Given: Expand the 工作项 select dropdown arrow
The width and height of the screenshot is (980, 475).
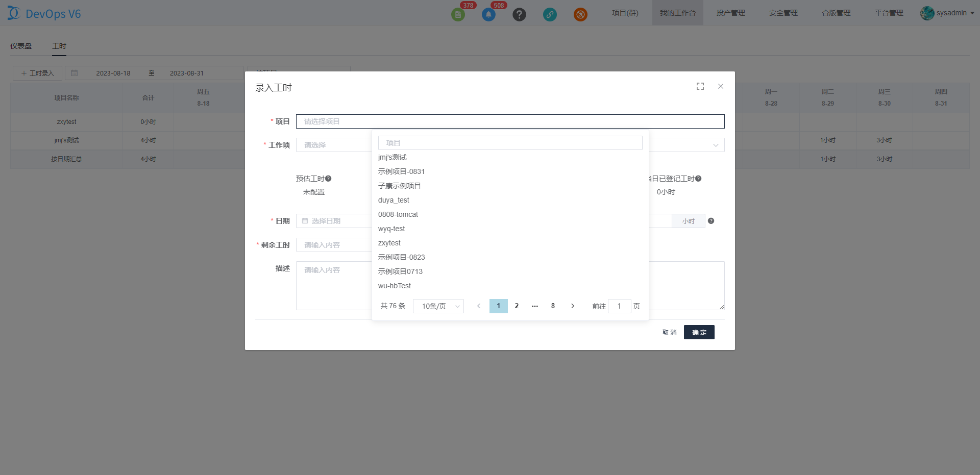Looking at the screenshot, I should click(x=716, y=145).
